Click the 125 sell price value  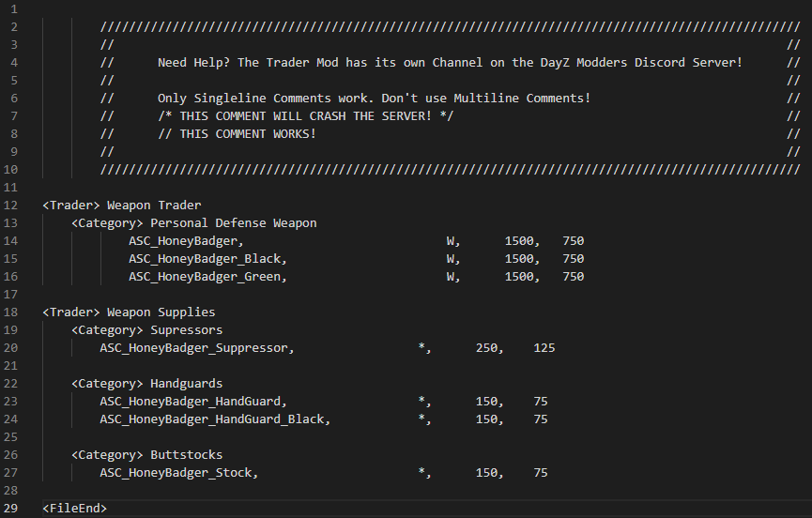pos(544,348)
